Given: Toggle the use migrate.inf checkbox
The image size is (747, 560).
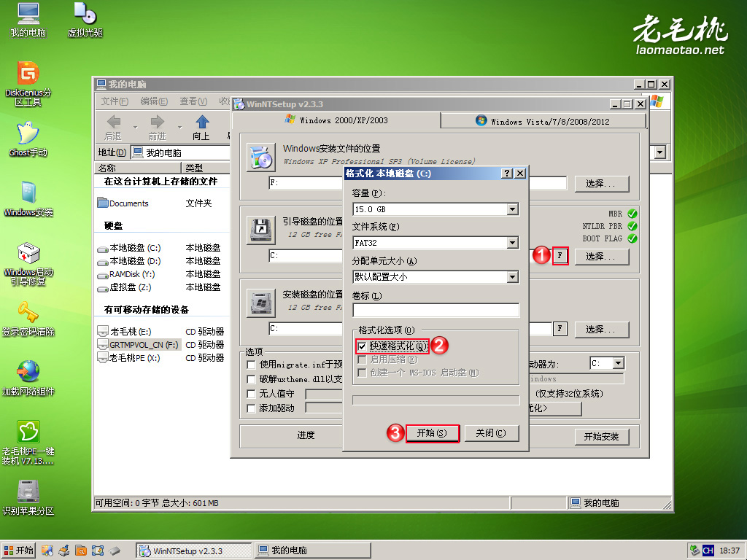Looking at the screenshot, I should point(251,365).
